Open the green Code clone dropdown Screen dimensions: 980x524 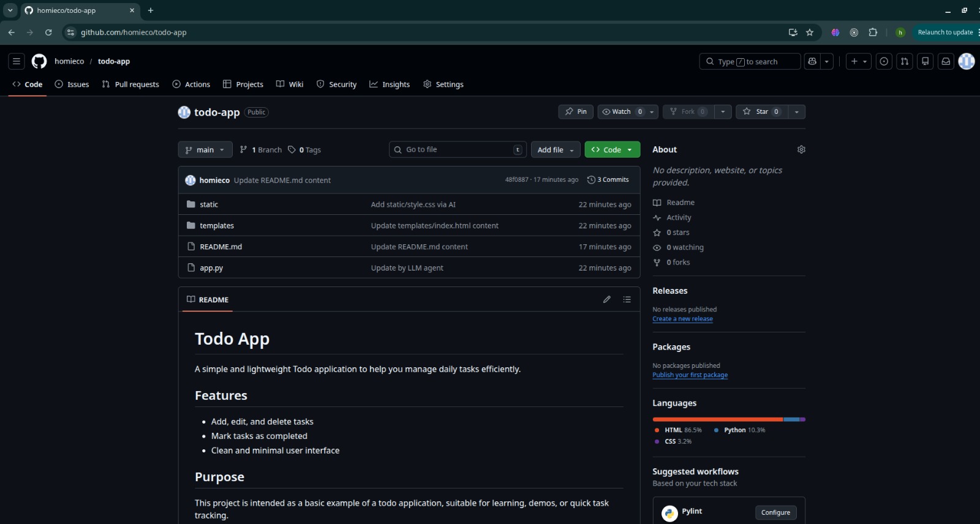612,149
